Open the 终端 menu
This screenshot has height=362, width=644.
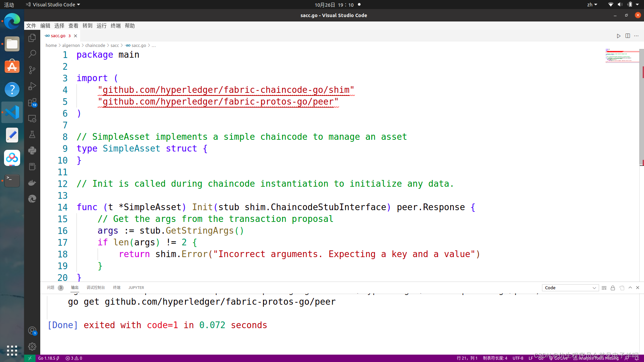coord(116,26)
